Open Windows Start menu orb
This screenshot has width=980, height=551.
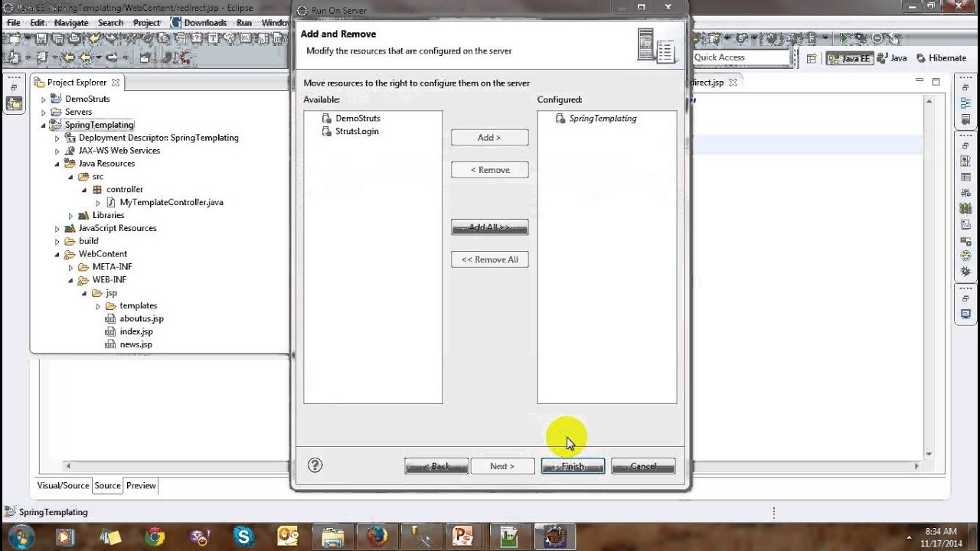click(21, 536)
